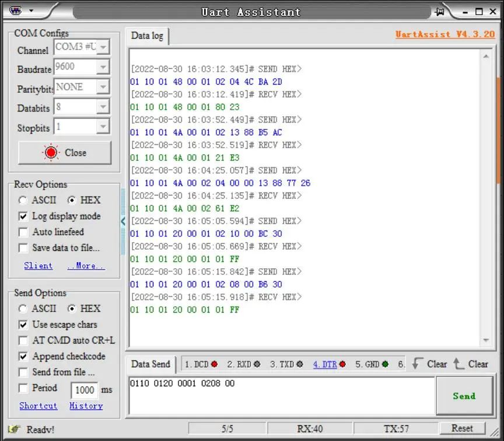Open the Baudrate 9600 dropdown
The width and height of the screenshot is (504, 441).
pyautogui.click(x=103, y=67)
